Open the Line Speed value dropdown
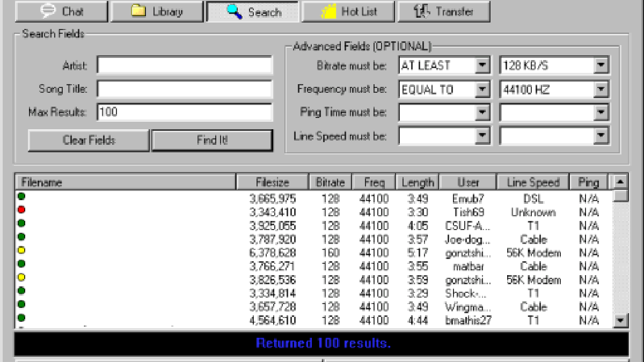The image size is (644, 362). coord(601,136)
